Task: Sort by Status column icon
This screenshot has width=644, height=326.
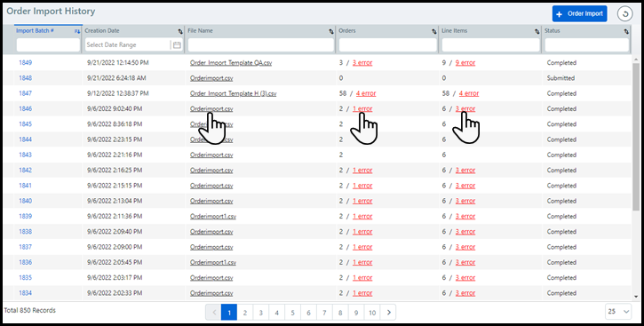Action: [x=626, y=31]
